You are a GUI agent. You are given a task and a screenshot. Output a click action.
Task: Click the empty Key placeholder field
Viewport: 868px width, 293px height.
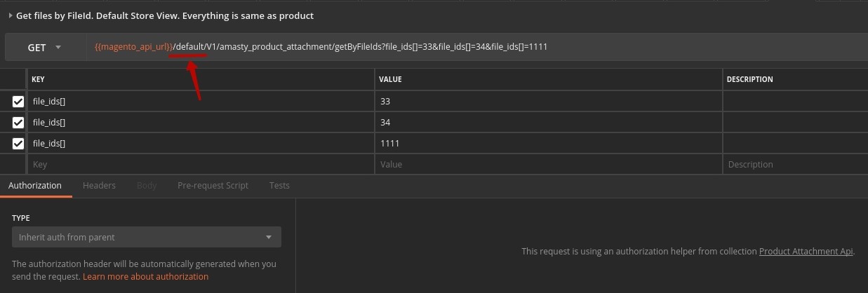pos(200,165)
